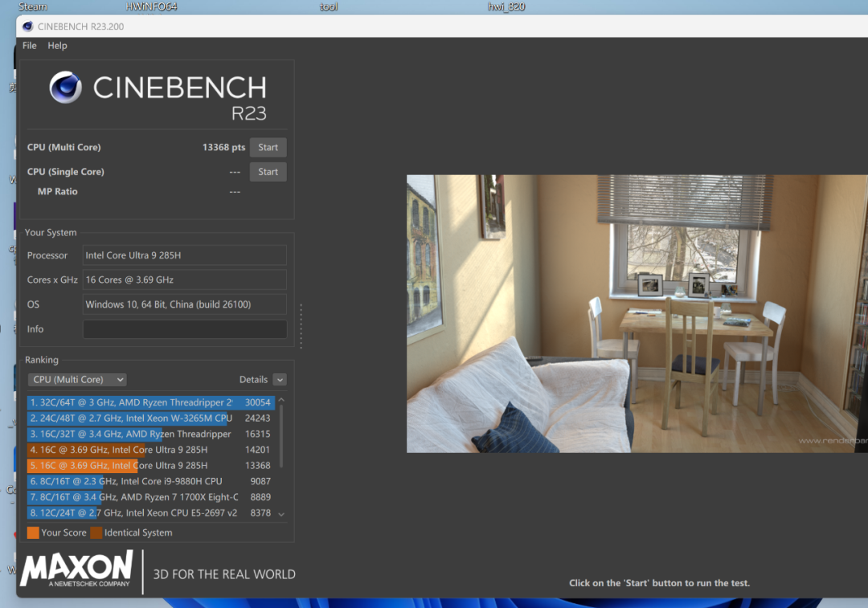Image resolution: width=868 pixels, height=608 pixels.
Task: Select ranking row 1 AMD Ryzen Threadripper 30054
Action: (150, 402)
